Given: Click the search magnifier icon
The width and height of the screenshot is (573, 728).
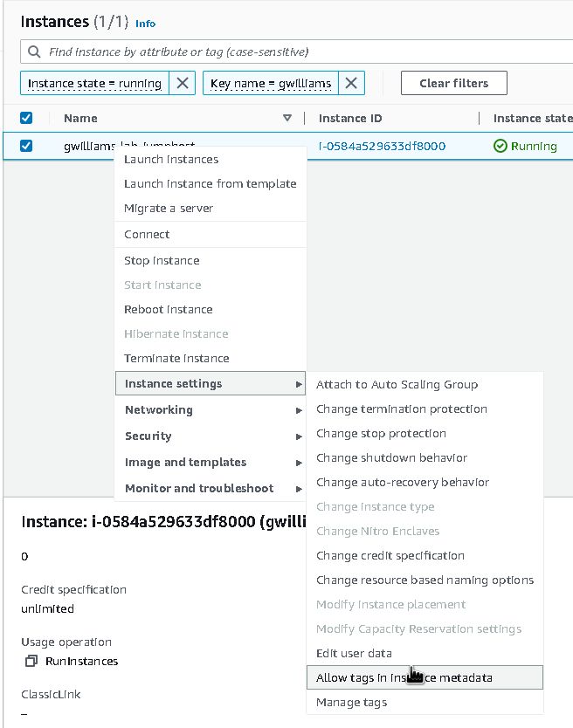Looking at the screenshot, I should click(34, 52).
